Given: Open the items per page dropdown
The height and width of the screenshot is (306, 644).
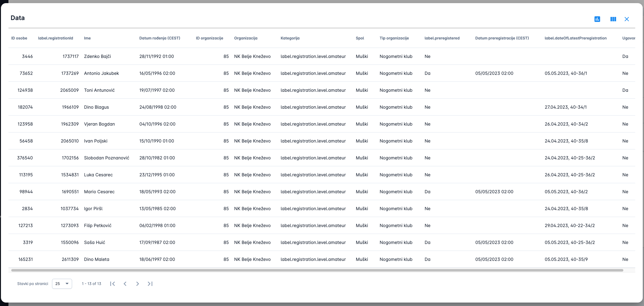Looking at the screenshot, I should tap(62, 284).
